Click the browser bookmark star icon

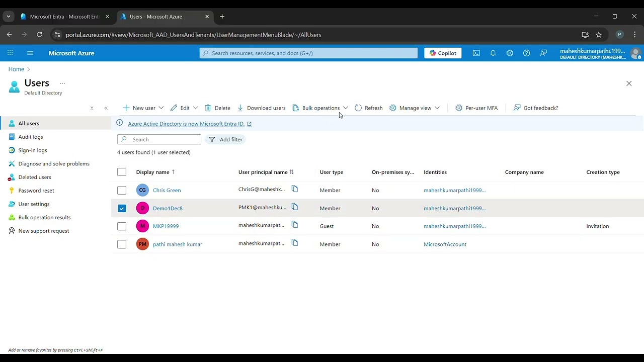click(599, 35)
